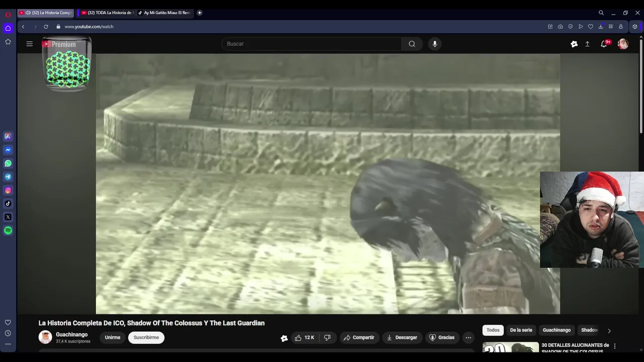The height and width of the screenshot is (362, 644).
Task: Open TikTok in the Opera sidebar
Action: pos(8,204)
